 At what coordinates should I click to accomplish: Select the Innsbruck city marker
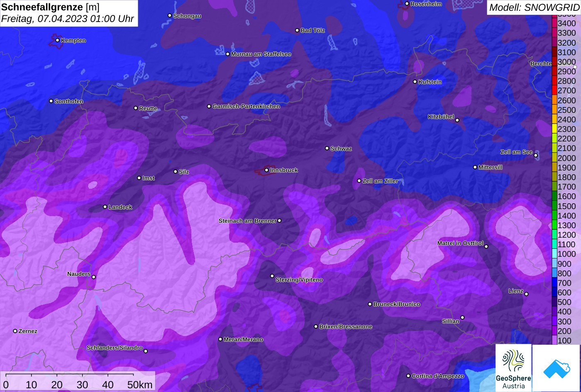266,170
